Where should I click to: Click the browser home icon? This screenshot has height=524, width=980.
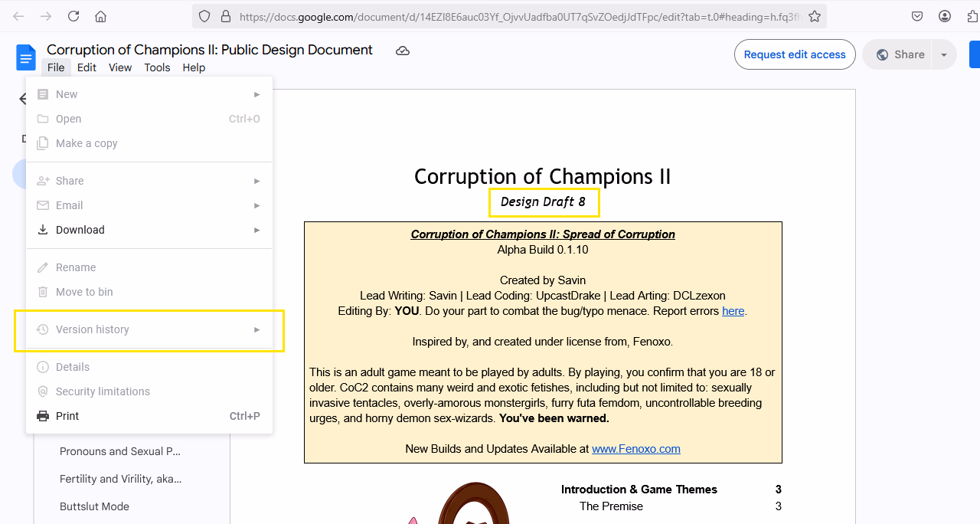coord(100,16)
